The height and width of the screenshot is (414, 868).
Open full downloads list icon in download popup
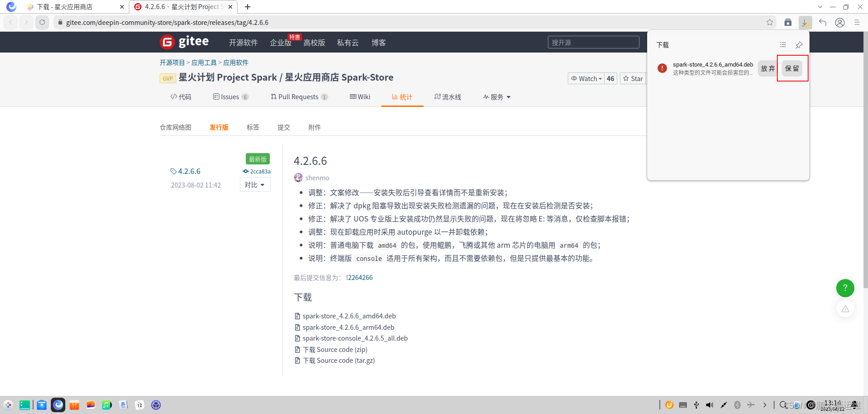tap(783, 45)
